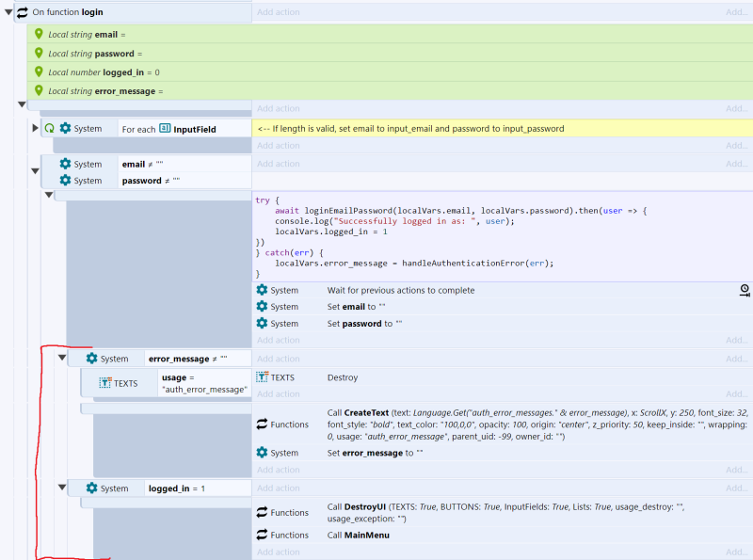Click System gear icon for password condition

65,180
